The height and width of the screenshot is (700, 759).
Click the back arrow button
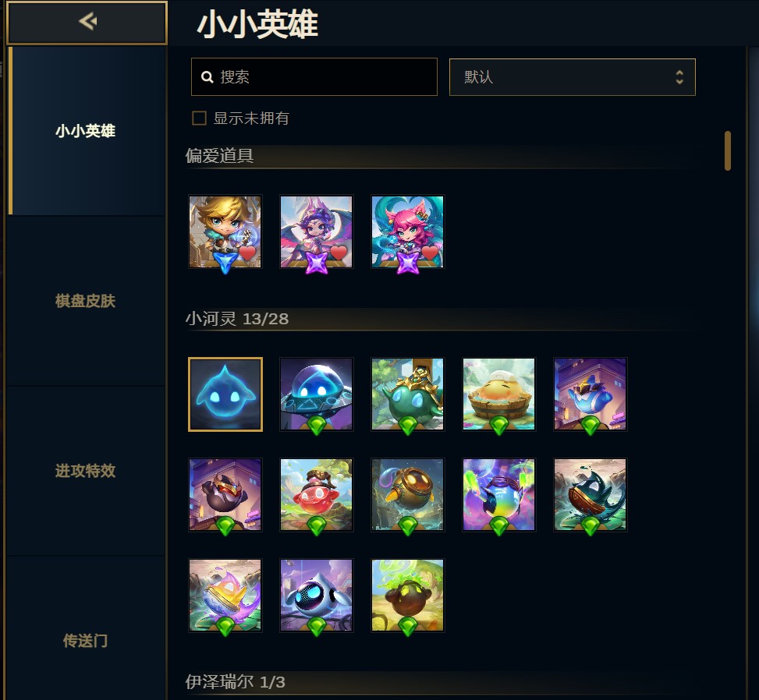pyautogui.click(x=87, y=23)
